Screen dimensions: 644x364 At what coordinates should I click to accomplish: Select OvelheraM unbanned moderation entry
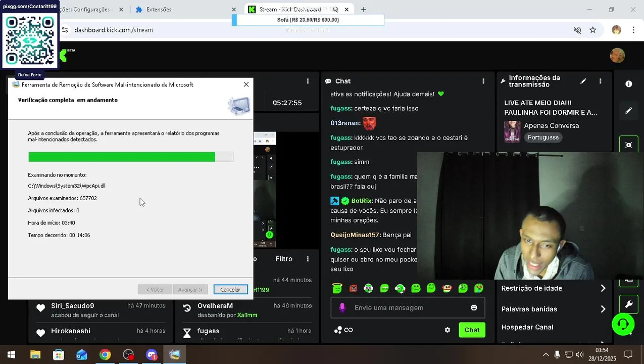pos(247,310)
